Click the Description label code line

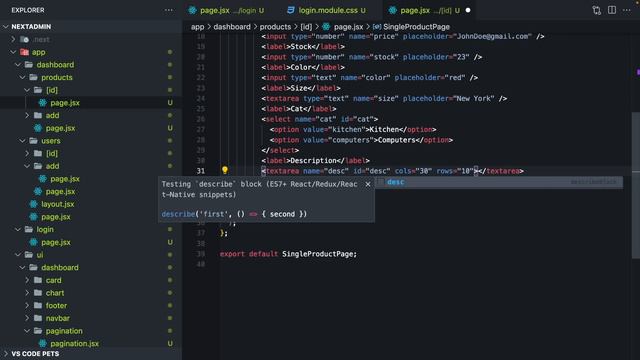click(316, 161)
